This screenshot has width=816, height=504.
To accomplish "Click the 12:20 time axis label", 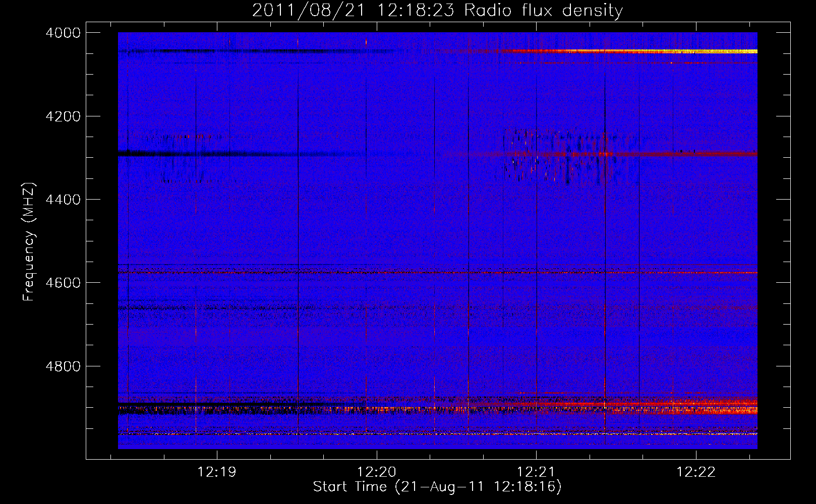I will pyautogui.click(x=377, y=472).
